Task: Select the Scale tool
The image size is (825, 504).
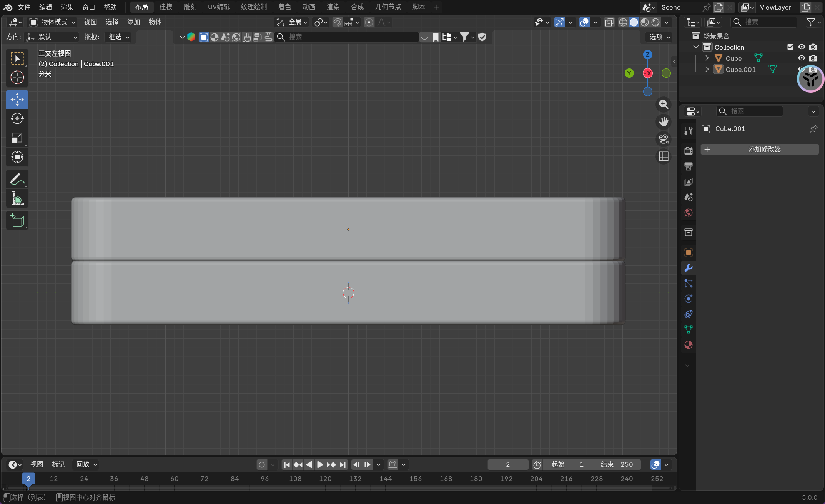Action: click(x=17, y=138)
